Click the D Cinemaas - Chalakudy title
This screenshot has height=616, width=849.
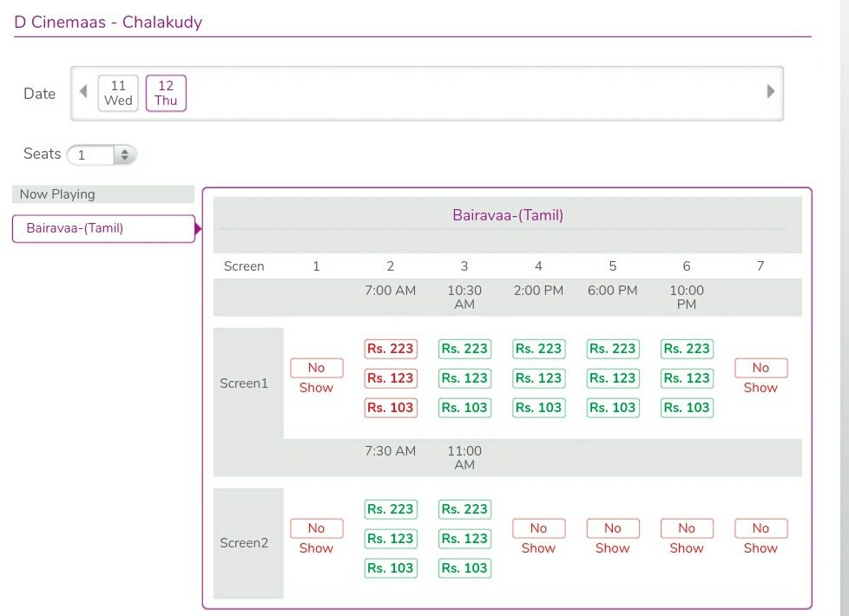tap(109, 23)
